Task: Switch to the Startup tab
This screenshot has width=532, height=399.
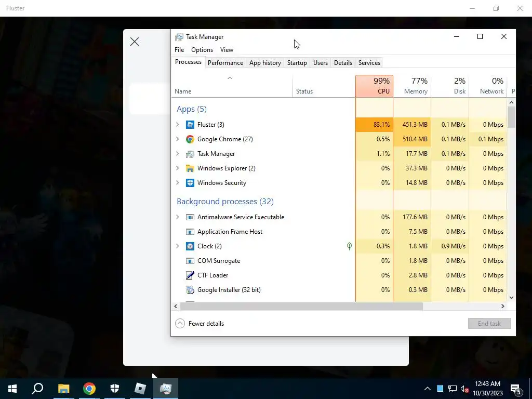Action: point(297,63)
